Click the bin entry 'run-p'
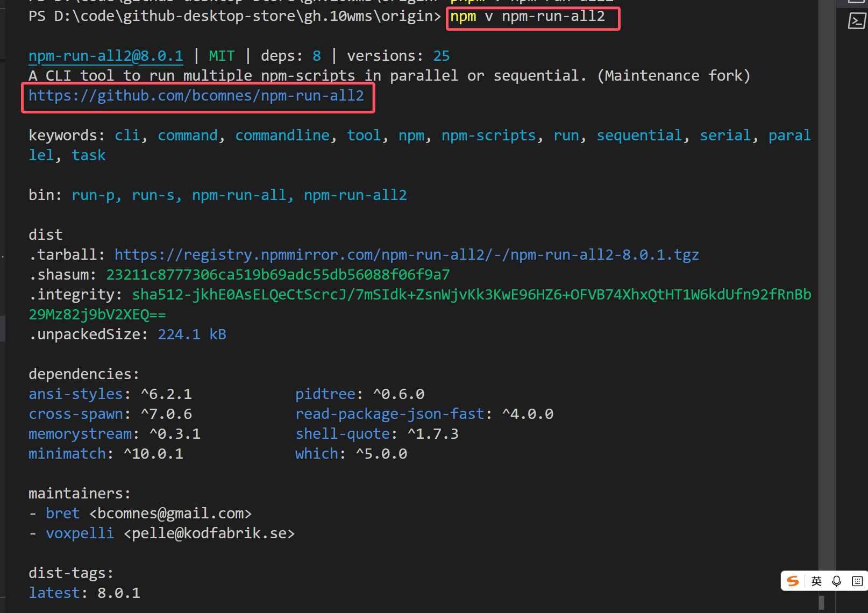This screenshot has height=613, width=868. [x=93, y=195]
